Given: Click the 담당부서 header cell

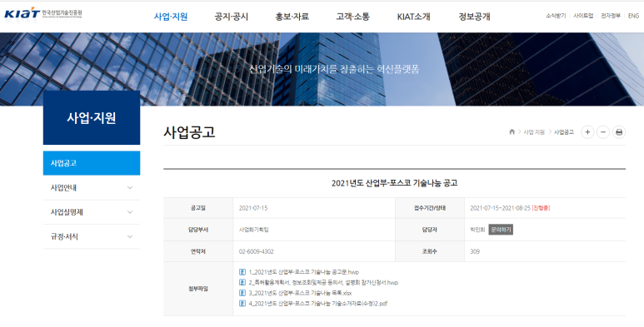Looking at the screenshot, I should coord(198,230).
